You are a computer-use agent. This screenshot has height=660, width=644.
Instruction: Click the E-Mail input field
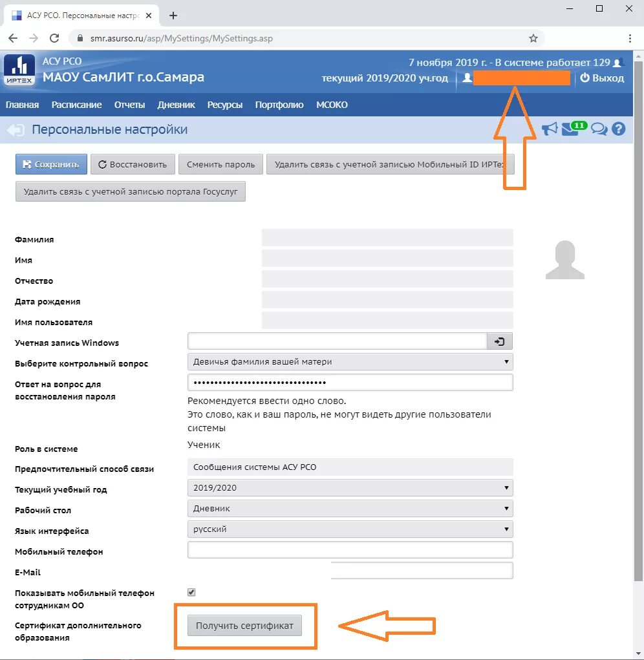[422, 570]
